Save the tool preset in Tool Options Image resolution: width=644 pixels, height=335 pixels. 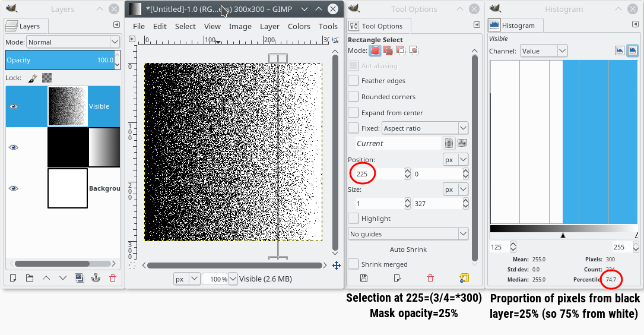pos(364,278)
